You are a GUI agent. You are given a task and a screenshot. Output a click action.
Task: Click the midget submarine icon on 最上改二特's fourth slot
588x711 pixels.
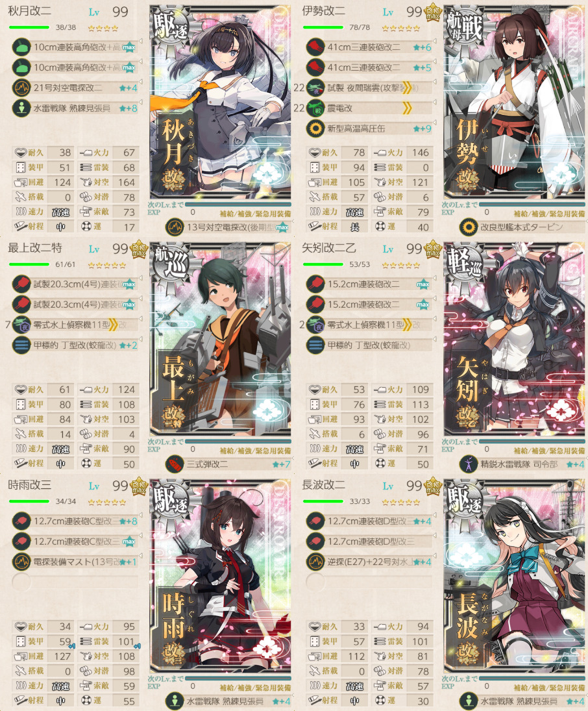click(21, 345)
